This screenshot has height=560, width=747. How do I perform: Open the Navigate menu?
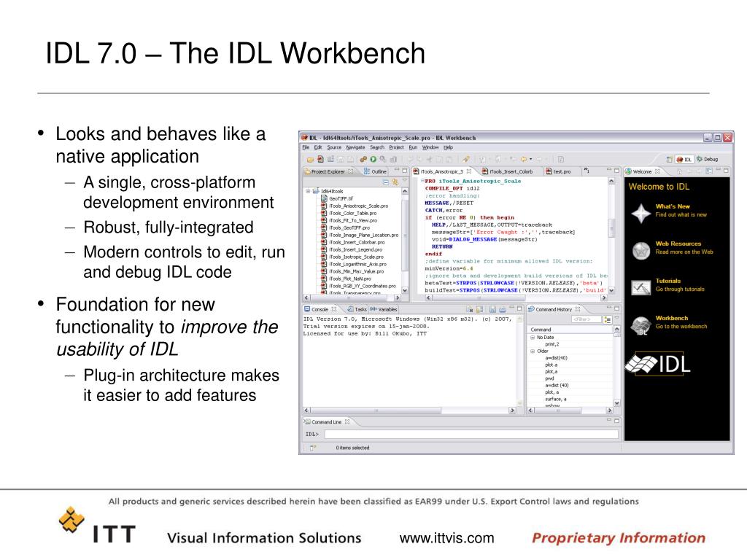coord(355,147)
